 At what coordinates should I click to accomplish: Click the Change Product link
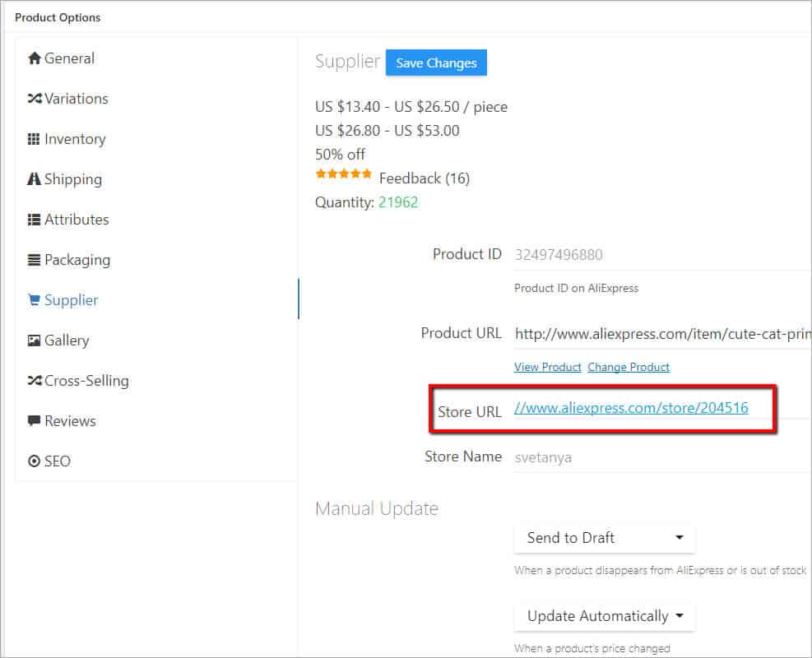(x=629, y=367)
